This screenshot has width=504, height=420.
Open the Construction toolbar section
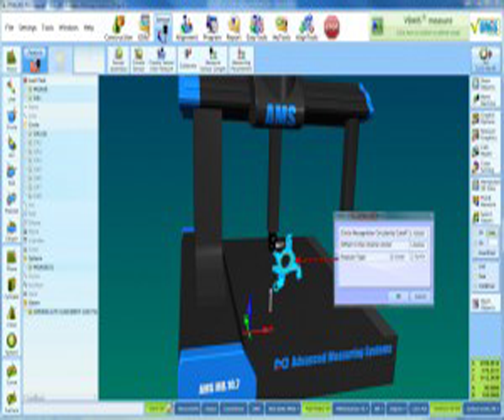click(x=118, y=28)
